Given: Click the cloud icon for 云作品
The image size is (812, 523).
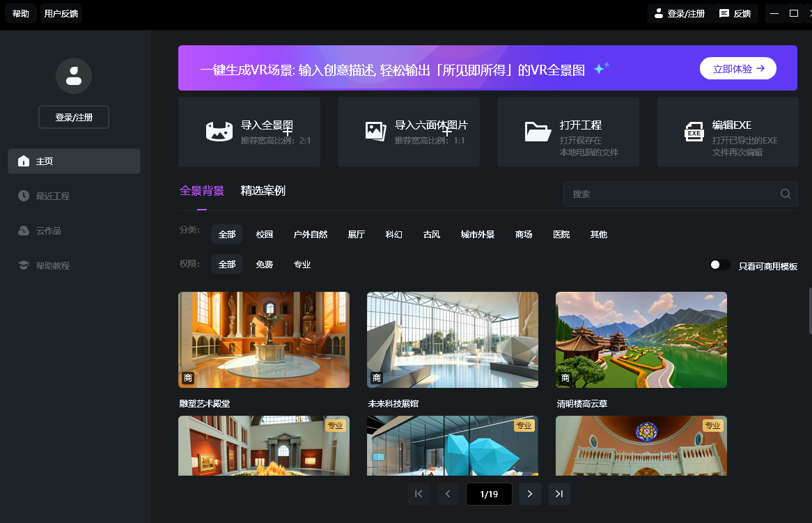Looking at the screenshot, I should [23, 231].
